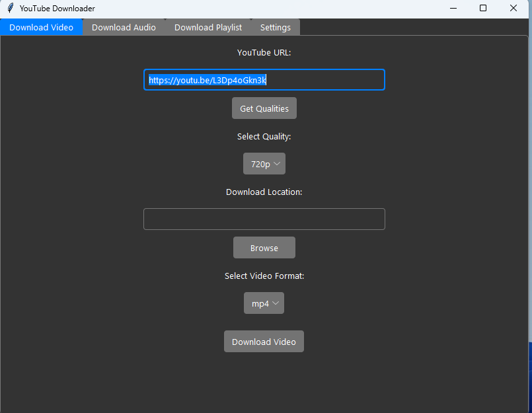Click the Download Location text field
532x413 pixels.
(x=264, y=219)
